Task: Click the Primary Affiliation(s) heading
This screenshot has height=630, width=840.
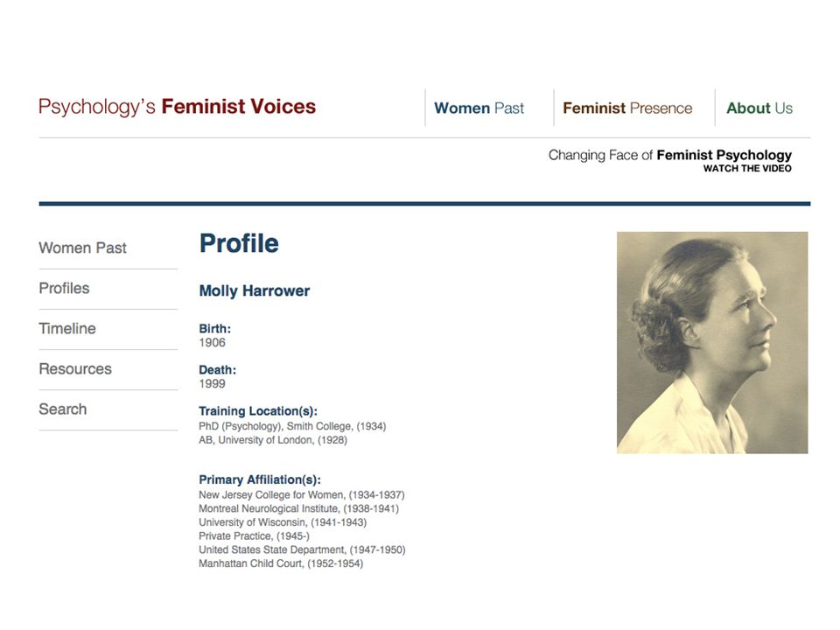Action: (x=260, y=479)
